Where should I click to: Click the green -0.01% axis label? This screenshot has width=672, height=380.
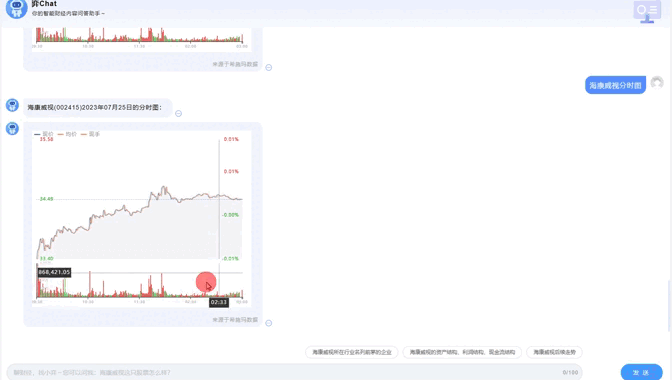click(x=231, y=259)
